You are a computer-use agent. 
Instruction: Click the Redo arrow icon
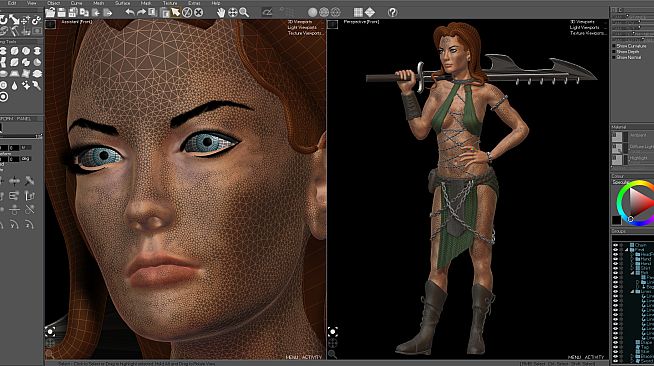tap(141, 13)
